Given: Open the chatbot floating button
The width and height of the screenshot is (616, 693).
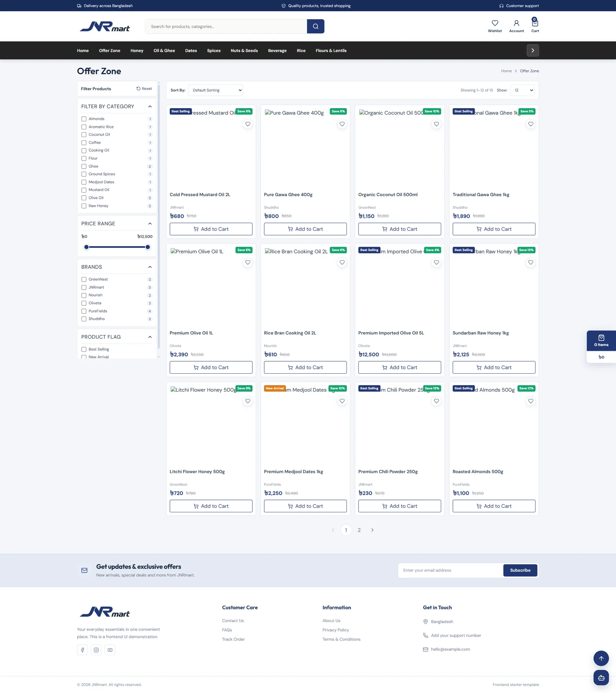Looking at the screenshot, I should pos(601,678).
